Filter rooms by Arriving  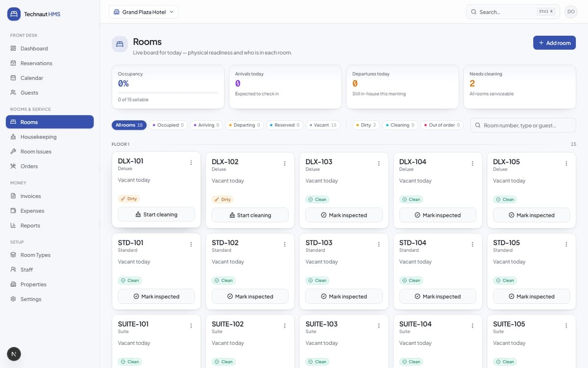pos(206,125)
